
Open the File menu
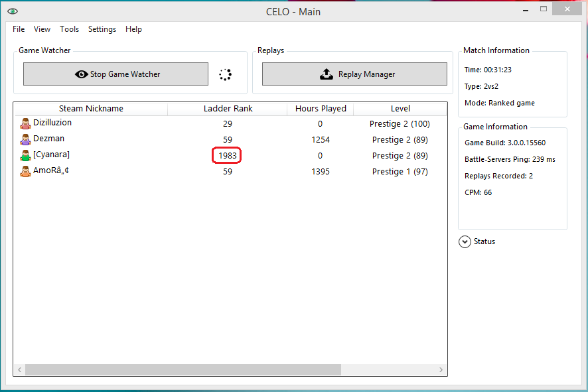click(19, 29)
